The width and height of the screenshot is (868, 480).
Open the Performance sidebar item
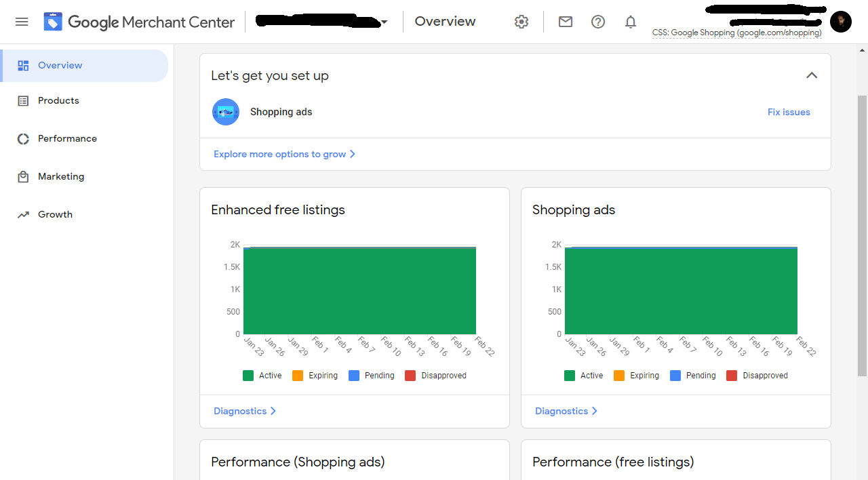pos(67,138)
